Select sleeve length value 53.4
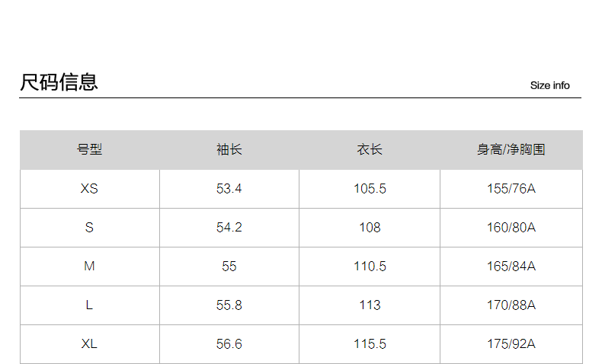Viewport: 602px width, 364px height. pyautogui.click(x=229, y=188)
